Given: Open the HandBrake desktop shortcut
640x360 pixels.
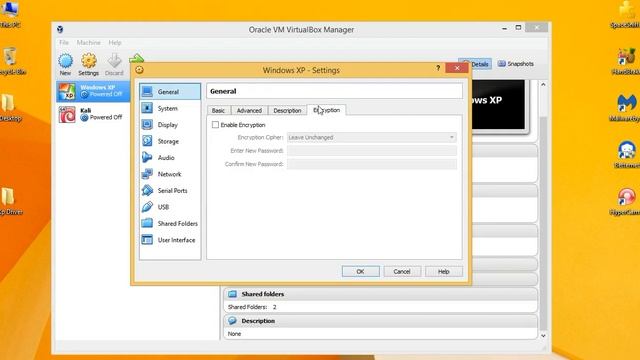Looking at the screenshot, I should pyautogui.click(x=625, y=61).
